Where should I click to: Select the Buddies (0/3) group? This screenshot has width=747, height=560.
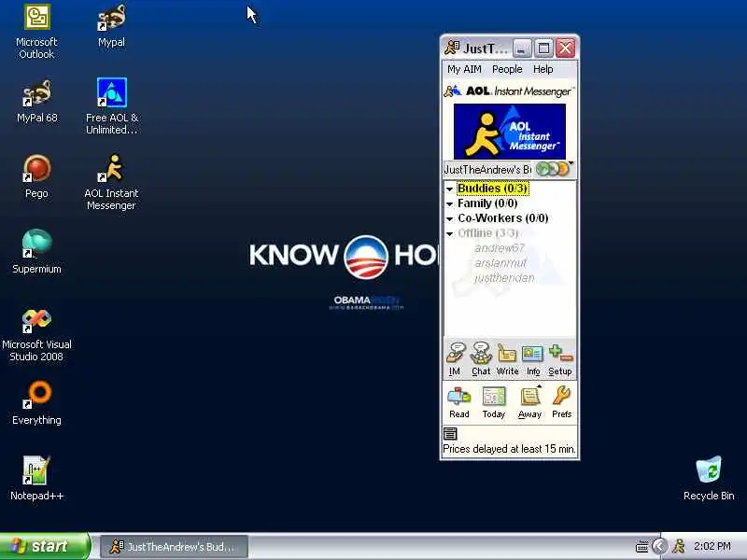493,189
